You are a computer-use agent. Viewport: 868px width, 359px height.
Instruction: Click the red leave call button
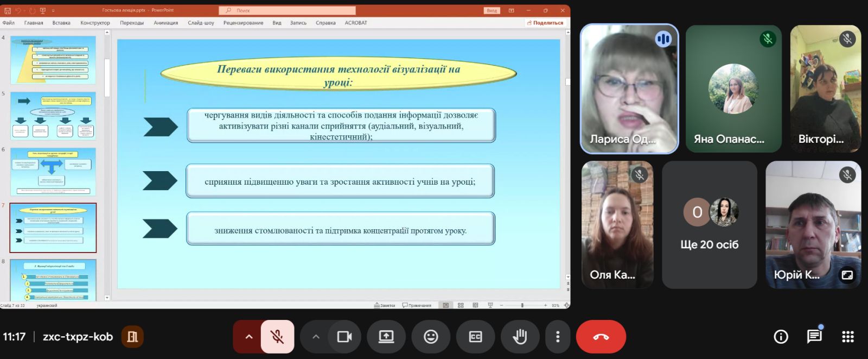(x=601, y=337)
